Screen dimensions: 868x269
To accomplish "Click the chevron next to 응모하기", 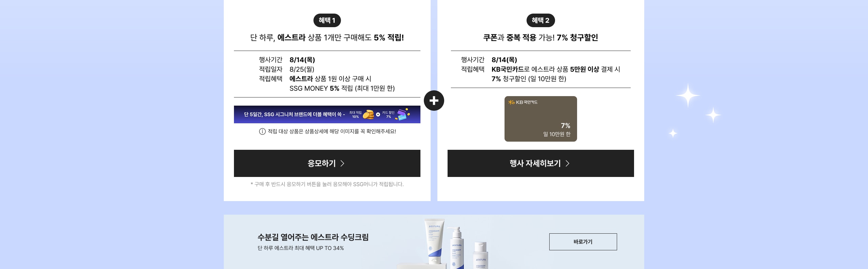I will [x=342, y=163].
